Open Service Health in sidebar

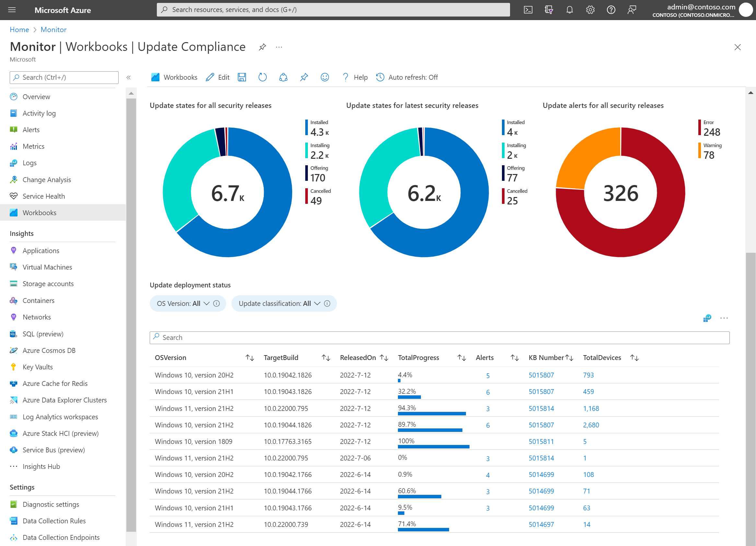[43, 196]
